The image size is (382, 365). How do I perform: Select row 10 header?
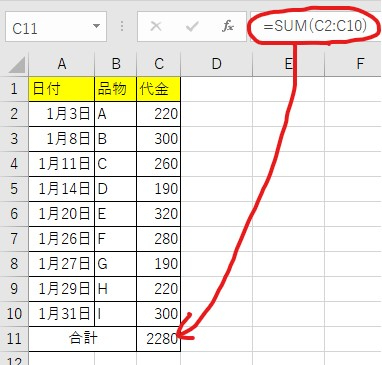click(14, 314)
